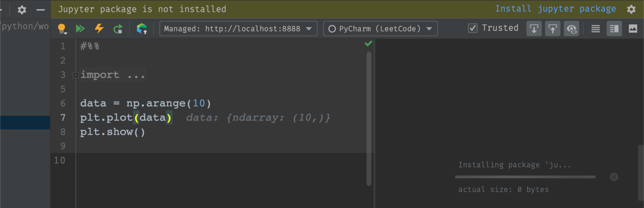Switch to editor-only layout
The height and width of the screenshot is (208, 644).
pyautogui.click(x=595, y=28)
